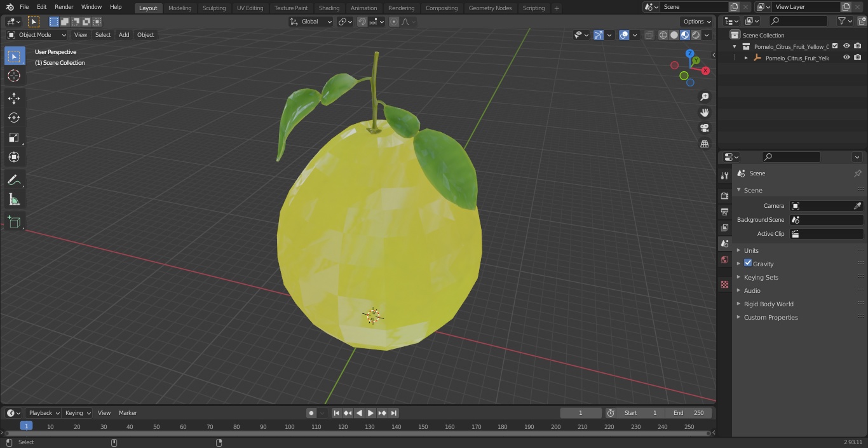Click the current frame number field
The width and height of the screenshot is (868, 448).
pos(581,413)
